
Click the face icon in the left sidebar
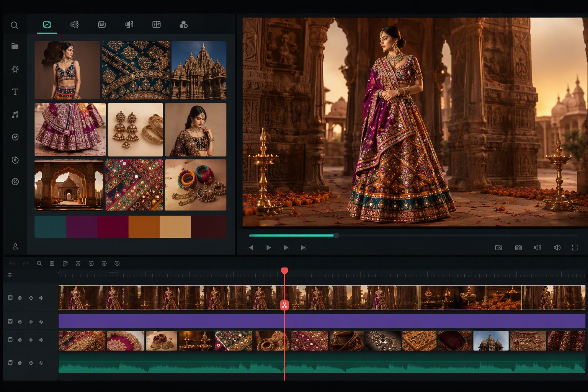(15, 181)
